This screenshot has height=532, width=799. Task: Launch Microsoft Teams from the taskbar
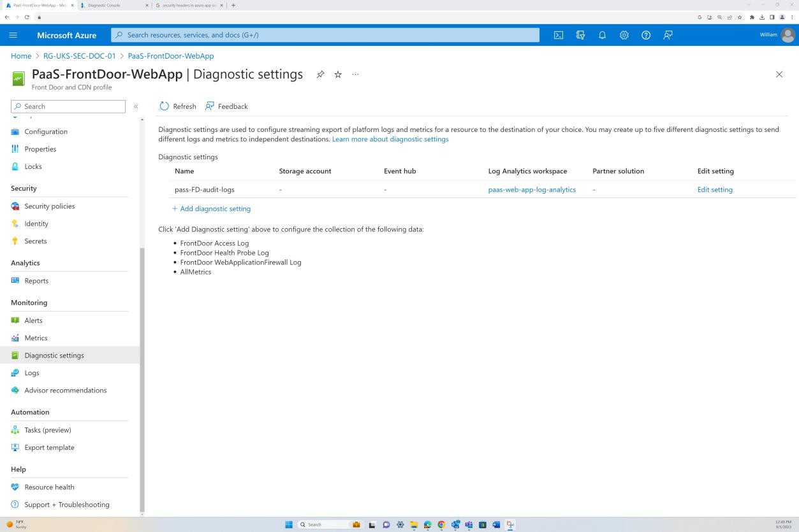(469, 524)
